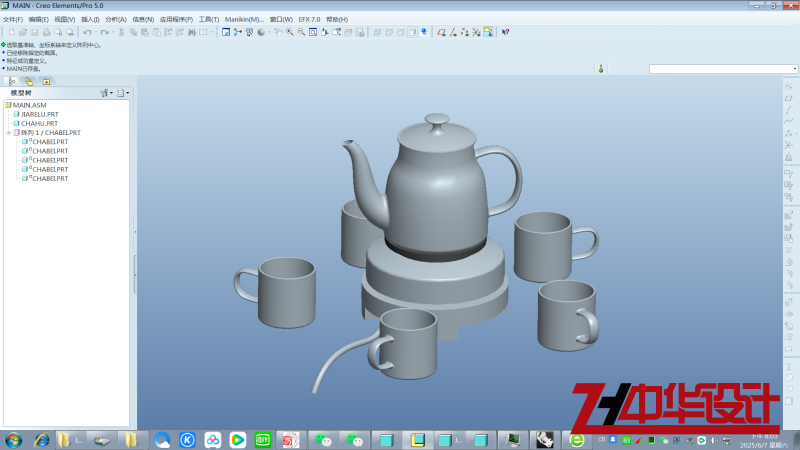Toggle the datum planes display
The image size is (800, 450).
click(441, 32)
